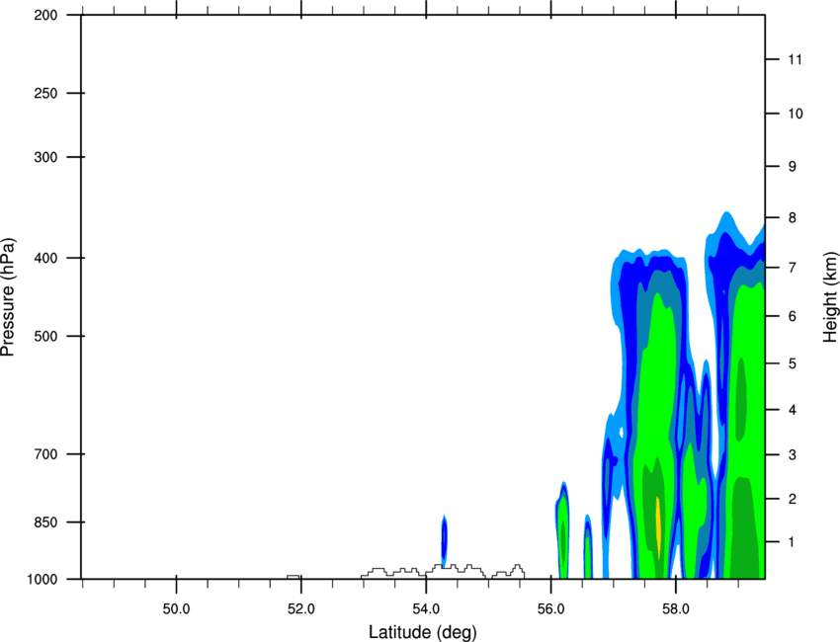Click the 8 km height label
This screenshot has height=642, width=840.
(793, 218)
